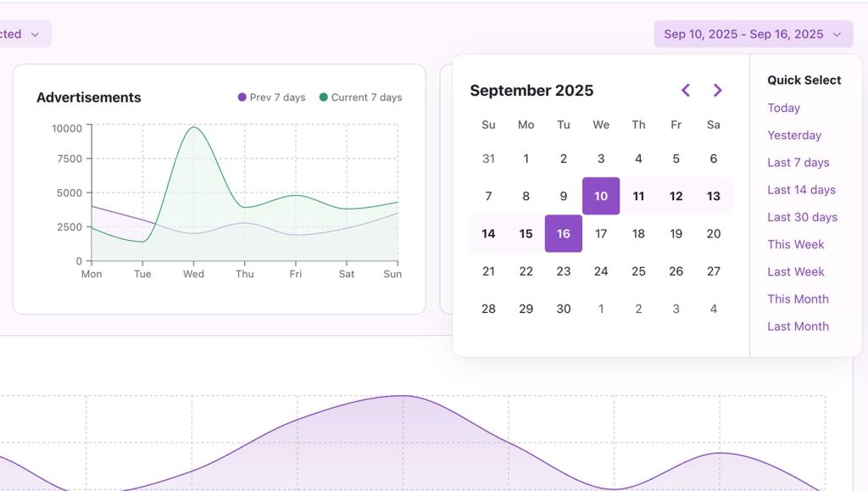Select Last 7 days range
The width and height of the screenshot is (868, 491).
point(798,162)
